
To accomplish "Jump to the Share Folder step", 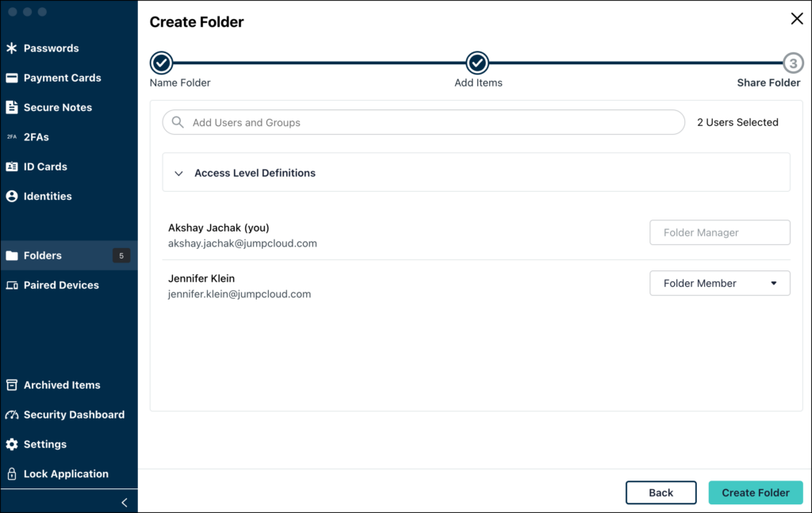I will pos(792,63).
